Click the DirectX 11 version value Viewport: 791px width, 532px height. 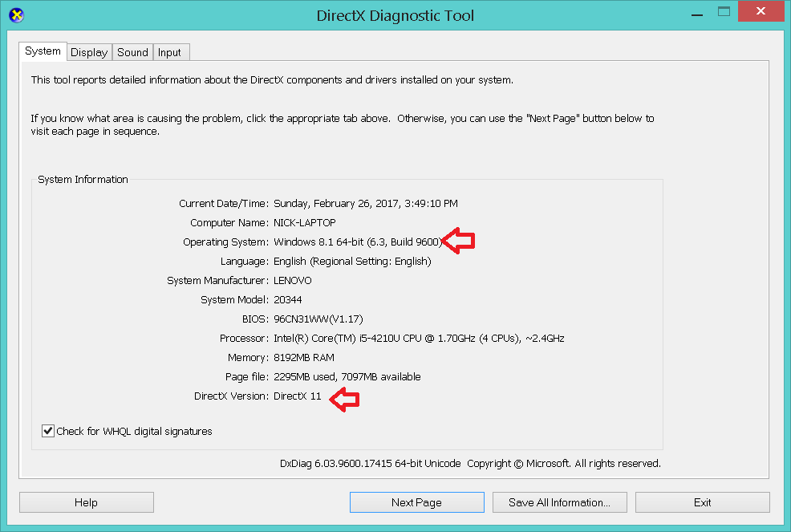pyautogui.click(x=297, y=396)
